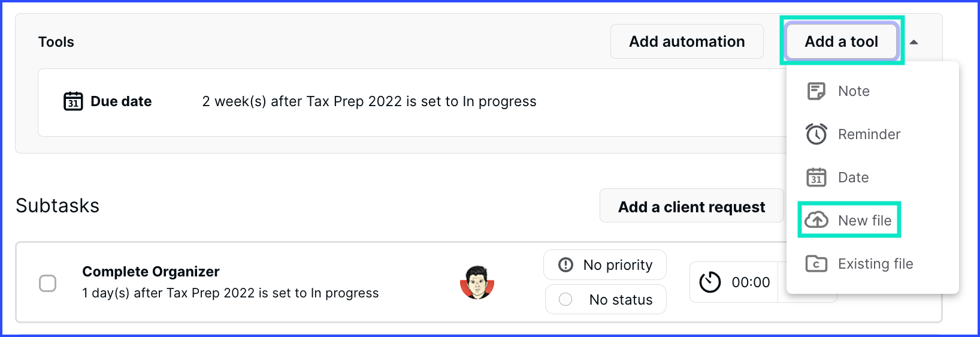The width and height of the screenshot is (980, 337).
Task: Choose Reminder from the tool menu
Action: point(869,134)
